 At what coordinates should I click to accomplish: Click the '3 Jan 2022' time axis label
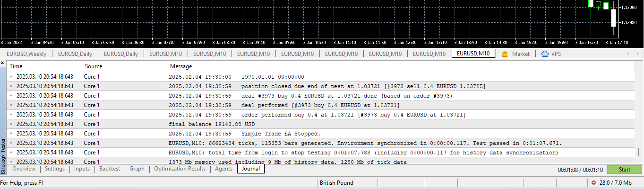tap(12, 43)
